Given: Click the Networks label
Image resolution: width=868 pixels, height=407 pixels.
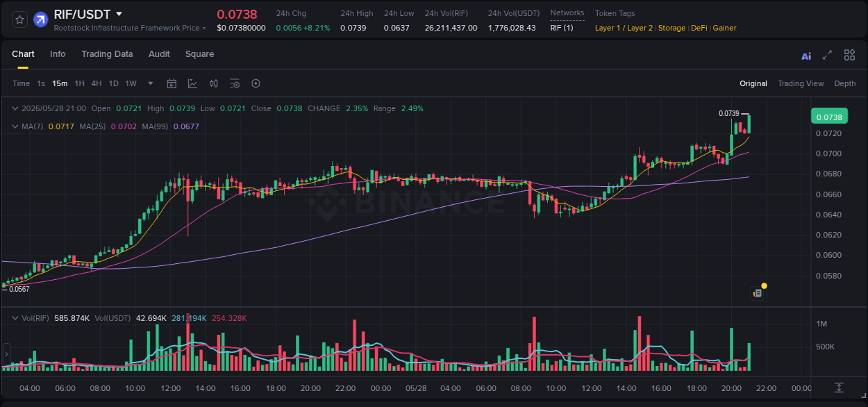Looking at the screenshot, I should click(567, 13).
